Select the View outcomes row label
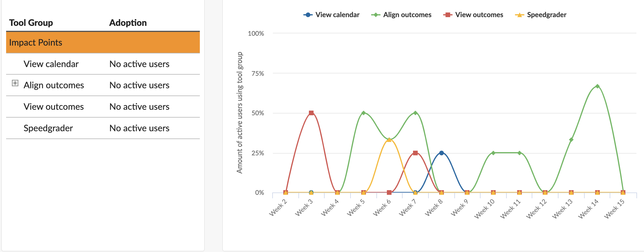 point(54,107)
